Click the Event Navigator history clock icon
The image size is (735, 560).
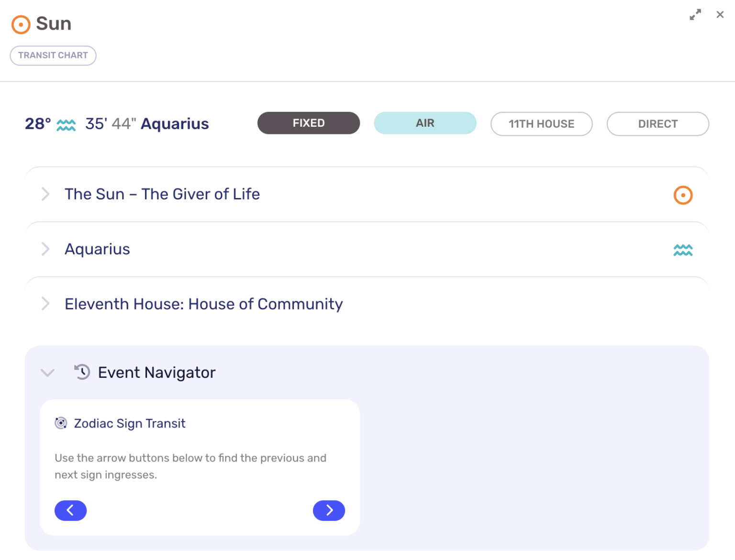point(82,372)
